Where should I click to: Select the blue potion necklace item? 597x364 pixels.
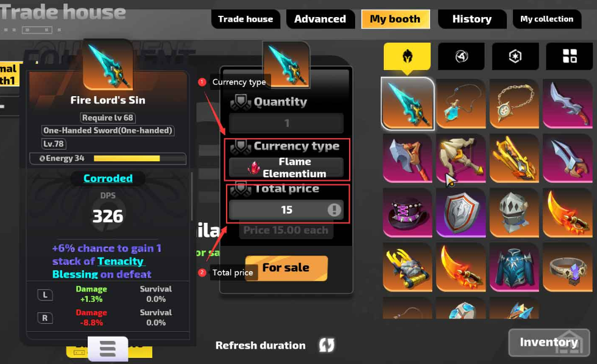tap(461, 103)
